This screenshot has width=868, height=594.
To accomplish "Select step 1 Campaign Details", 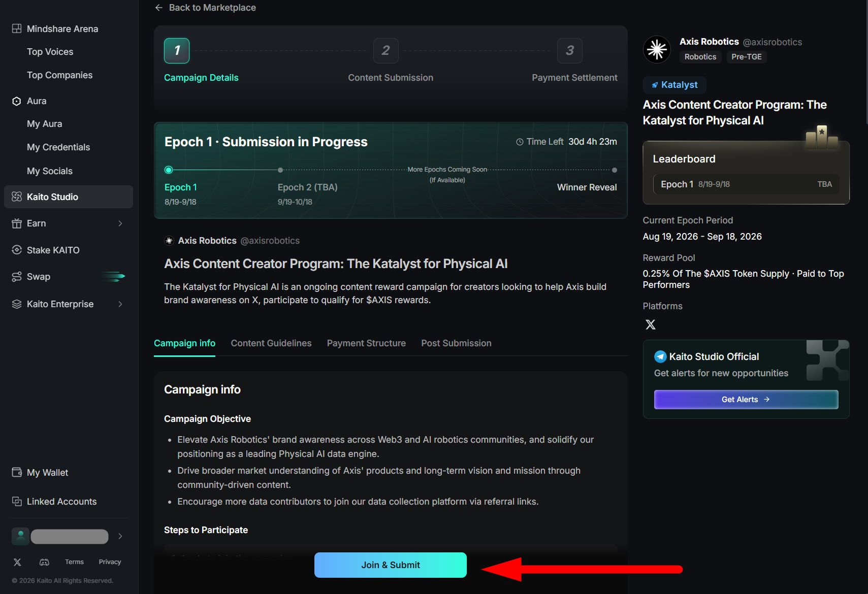I will (x=177, y=51).
